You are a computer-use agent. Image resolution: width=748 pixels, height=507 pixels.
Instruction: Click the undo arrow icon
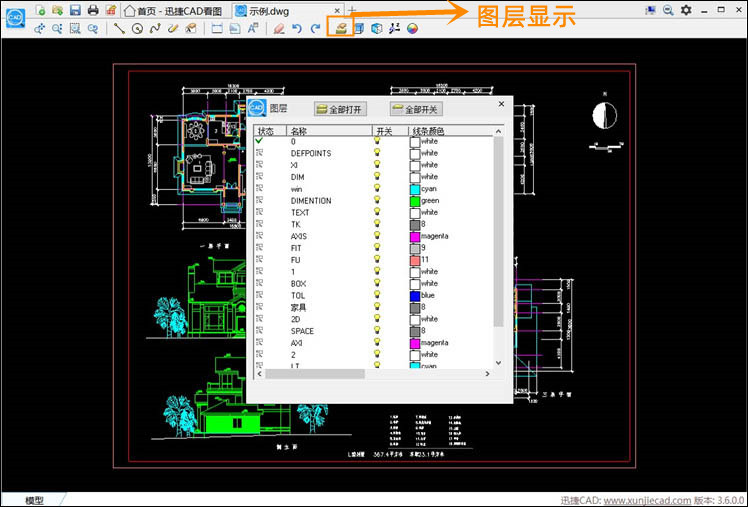[x=297, y=29]
